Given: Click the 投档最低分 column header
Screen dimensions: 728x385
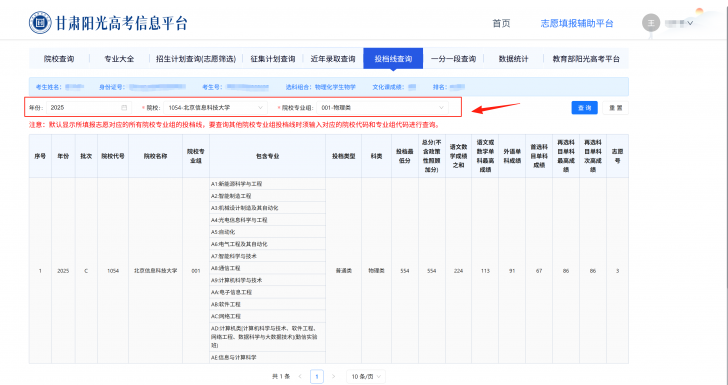Looking at the screenshot, I should tap(405, 156).
